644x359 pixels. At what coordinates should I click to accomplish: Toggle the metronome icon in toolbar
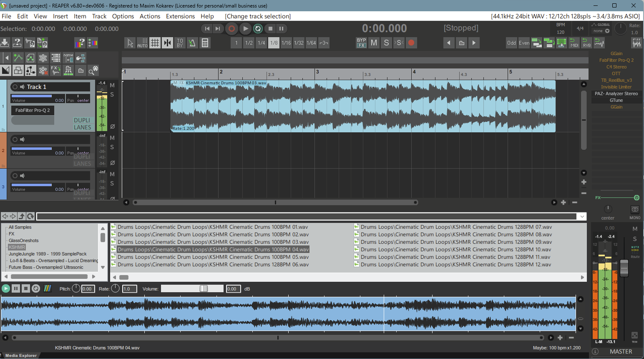pos(192,43)
